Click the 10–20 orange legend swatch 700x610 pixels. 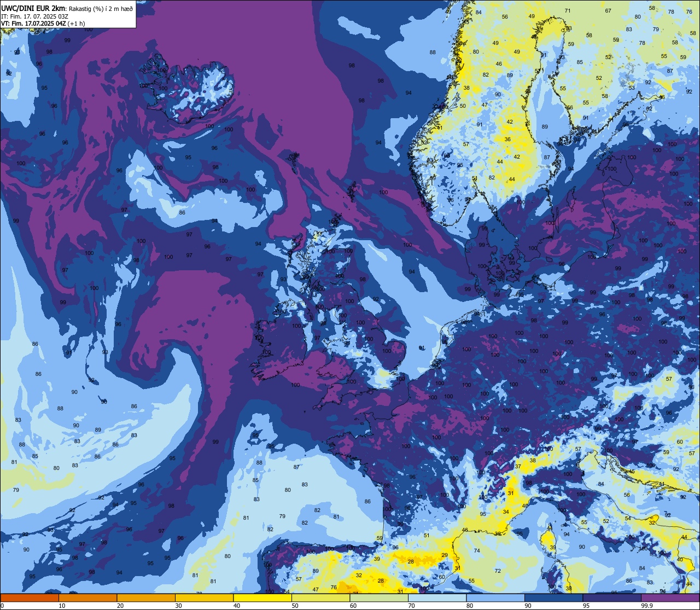(x=87, y=598)
